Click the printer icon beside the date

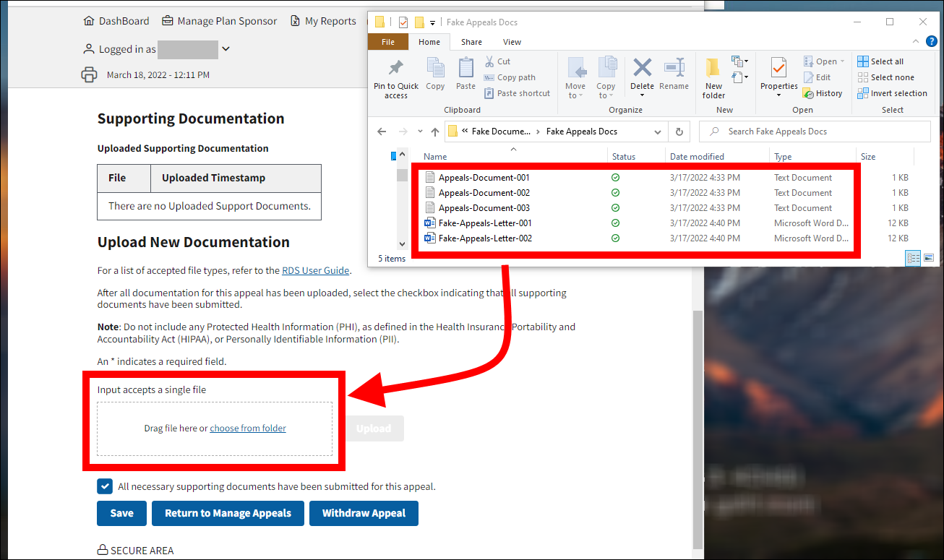point(89,74)
